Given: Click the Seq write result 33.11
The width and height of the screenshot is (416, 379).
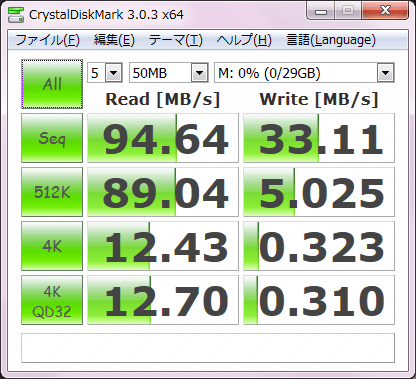Looking at the screenshot, I should tap(319, 138).
